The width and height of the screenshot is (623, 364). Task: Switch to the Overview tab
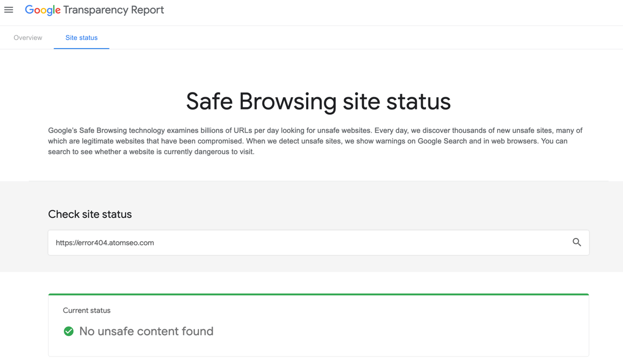(x=28, y=38)
